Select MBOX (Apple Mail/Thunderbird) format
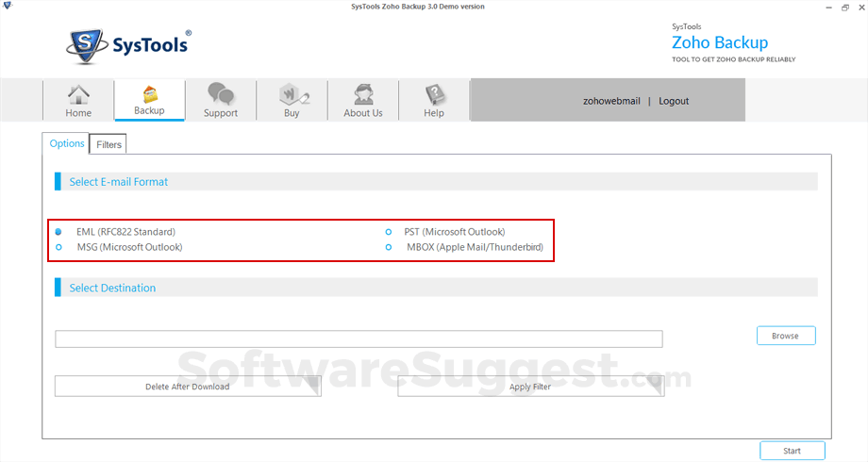The width and height of the screenshot is (868, 462). tap(389, 247)
